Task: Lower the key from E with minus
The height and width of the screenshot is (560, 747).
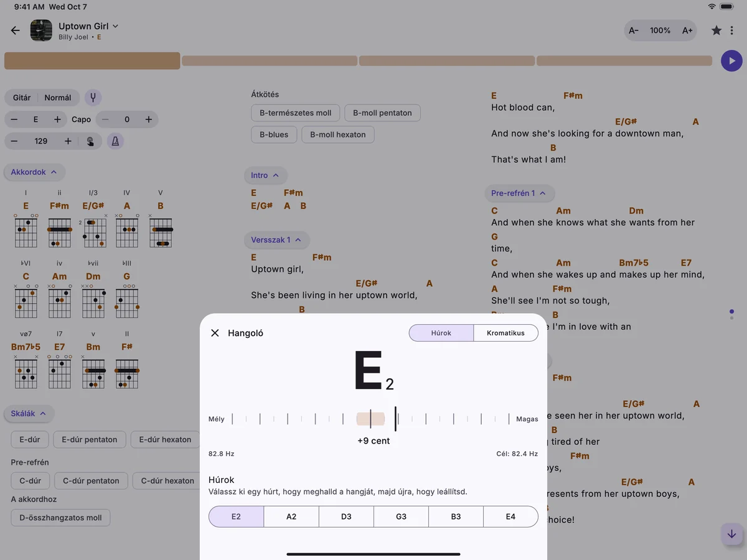Action: pyautogui.click(x=14, y=119)
